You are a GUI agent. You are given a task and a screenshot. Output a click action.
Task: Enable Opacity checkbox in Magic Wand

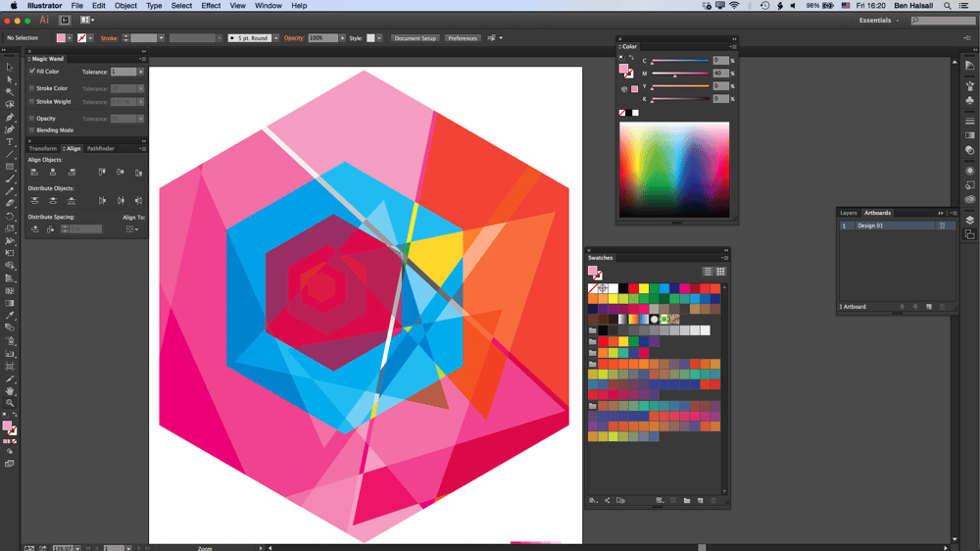tap(32, 119)
